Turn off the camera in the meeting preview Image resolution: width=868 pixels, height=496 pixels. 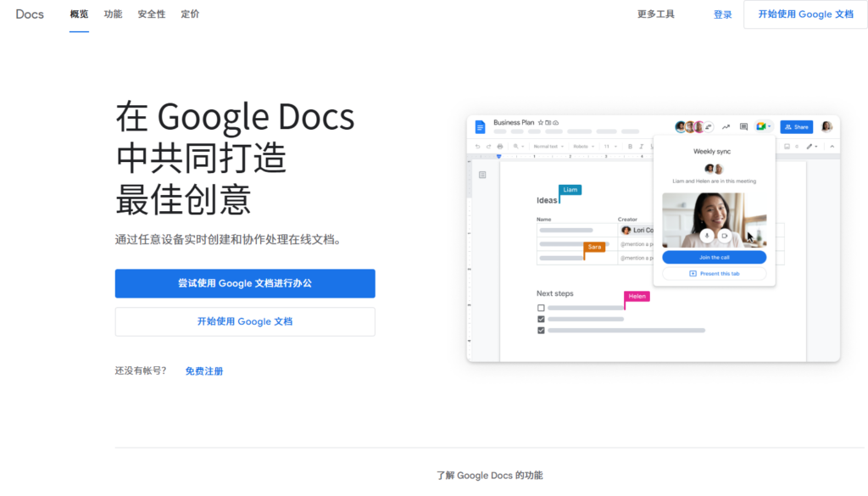725,235
